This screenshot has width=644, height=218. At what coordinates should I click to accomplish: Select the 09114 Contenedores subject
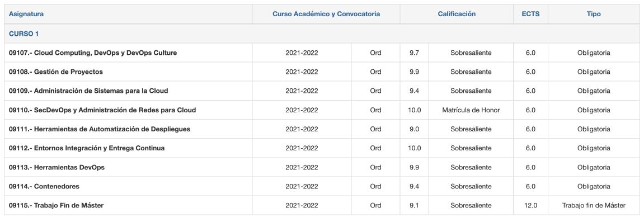coord(44,186)
